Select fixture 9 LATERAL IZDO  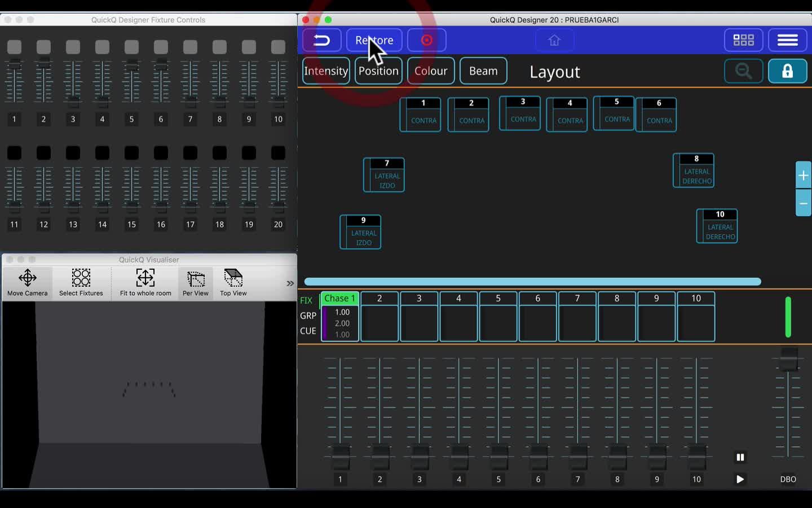(x=360, y=232)
